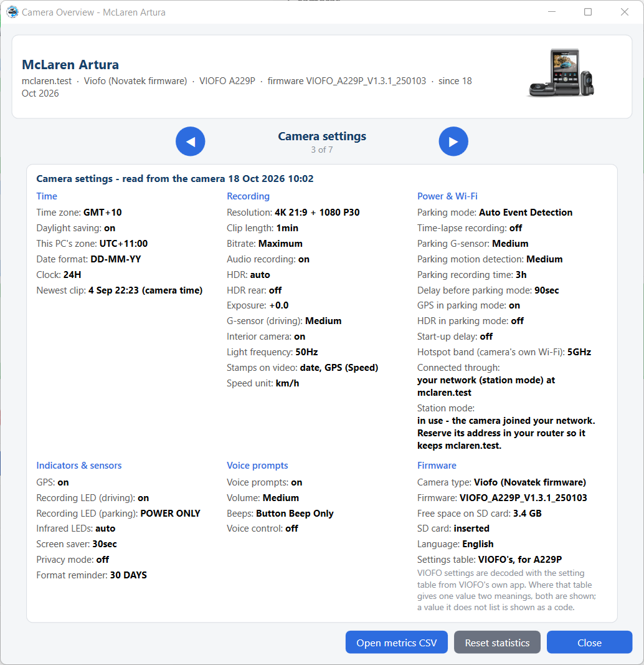
Task: Reset statistics for this camera
Action: 497,643
